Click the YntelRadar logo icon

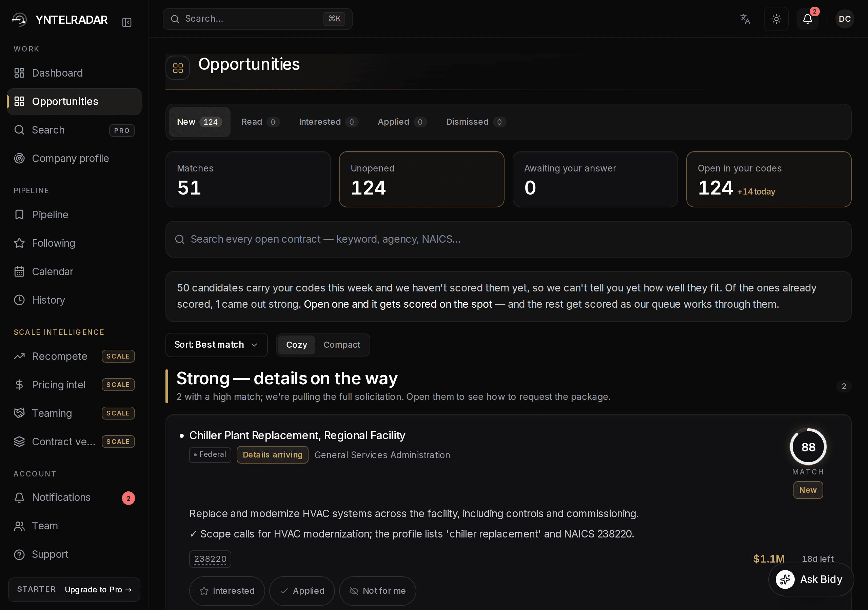click(19, 19)
